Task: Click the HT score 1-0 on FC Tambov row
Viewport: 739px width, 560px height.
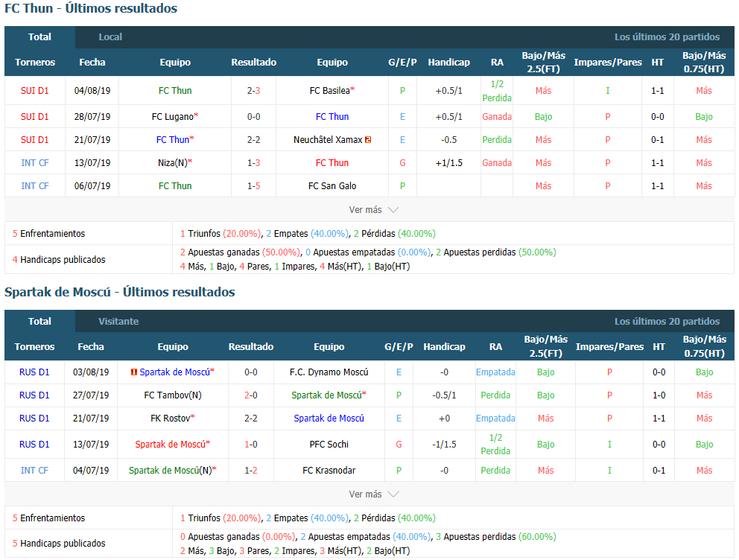Action: pos(659,395)
